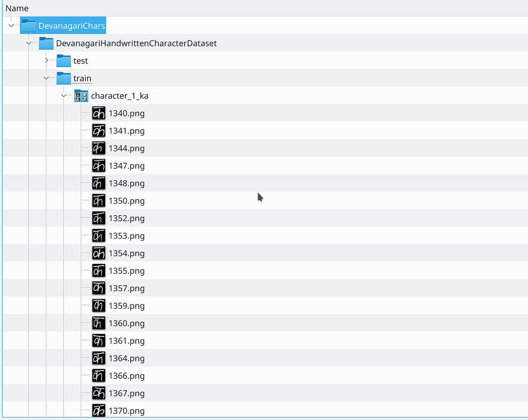Image resolution: width=528 pixels, height=420 pixels.
Task: Select the file 1353.png
Action: (x=126, y=236)
